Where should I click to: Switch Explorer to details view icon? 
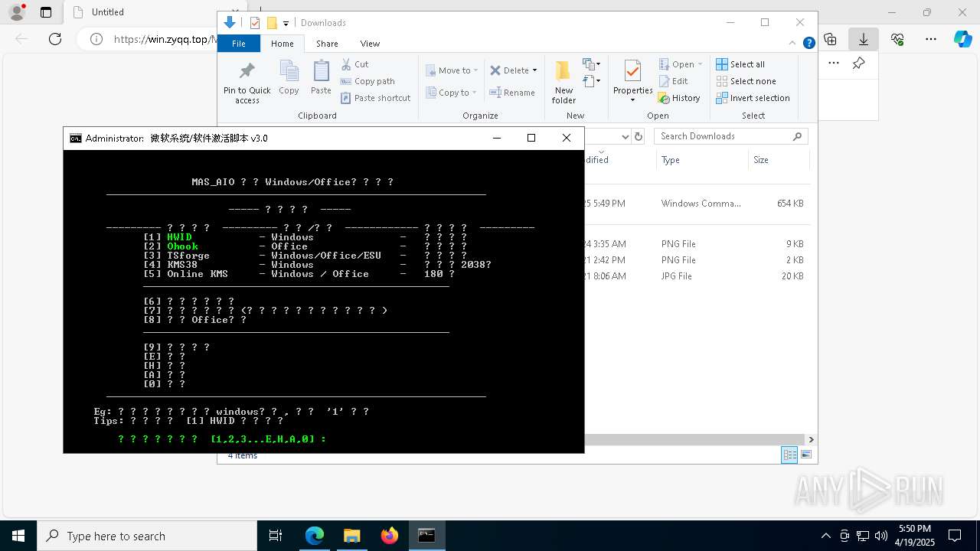[x=789, y=455]
